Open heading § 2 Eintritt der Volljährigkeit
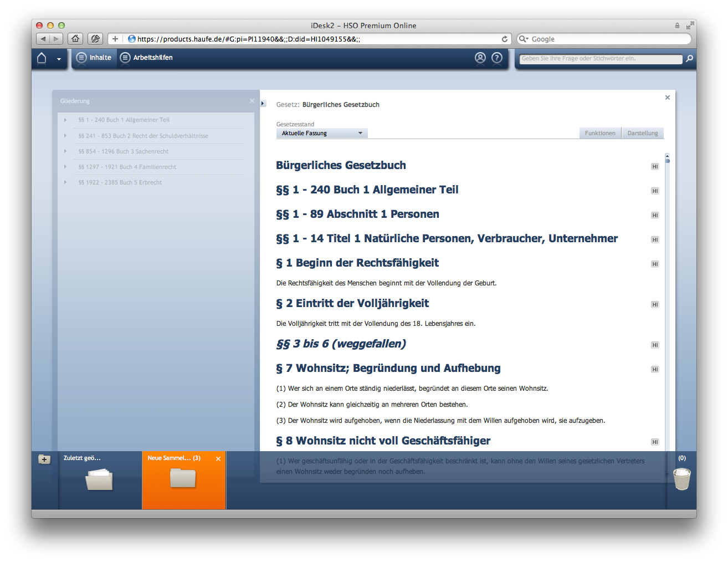The image size is (728, 562). click(x=352, y=303)
